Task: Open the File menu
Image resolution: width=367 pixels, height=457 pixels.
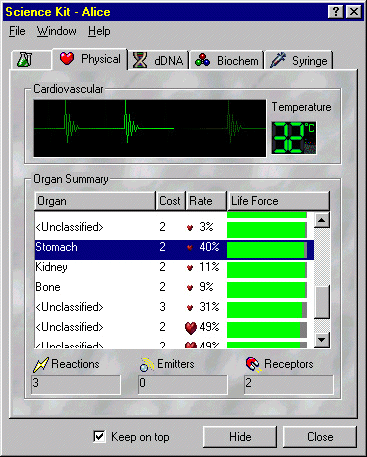Action: tap(17, 31)
